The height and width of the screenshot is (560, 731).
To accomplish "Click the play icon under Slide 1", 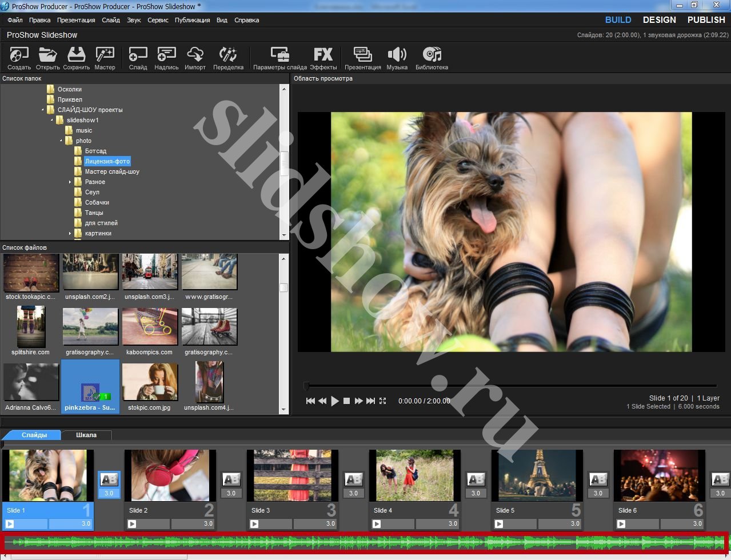I will pos(10,523).
